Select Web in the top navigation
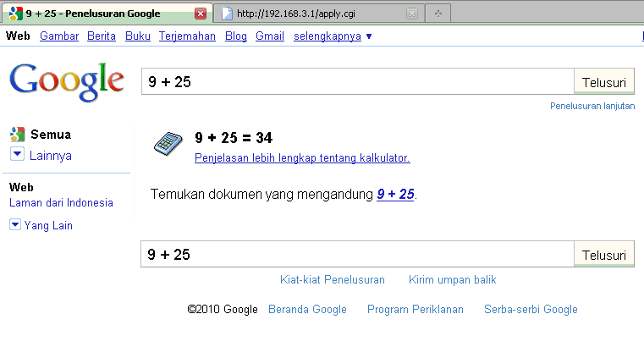Viewport: 644px width, 347px height. tap(18, 36)
